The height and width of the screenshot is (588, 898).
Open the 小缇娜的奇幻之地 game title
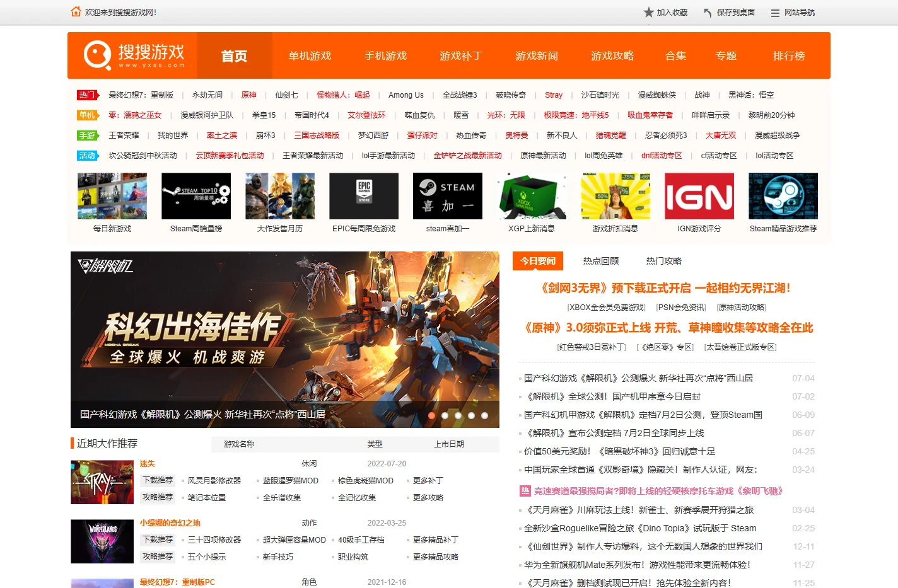(x=170, y=523)
